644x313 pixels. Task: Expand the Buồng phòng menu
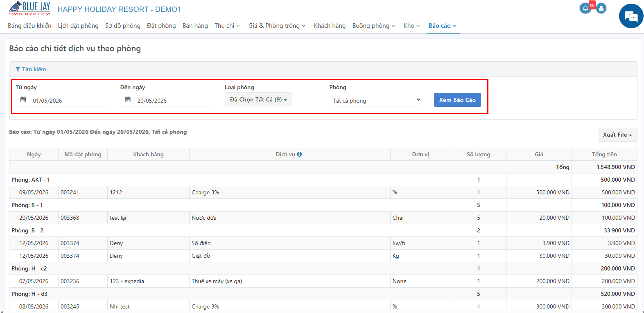[374, 26]
